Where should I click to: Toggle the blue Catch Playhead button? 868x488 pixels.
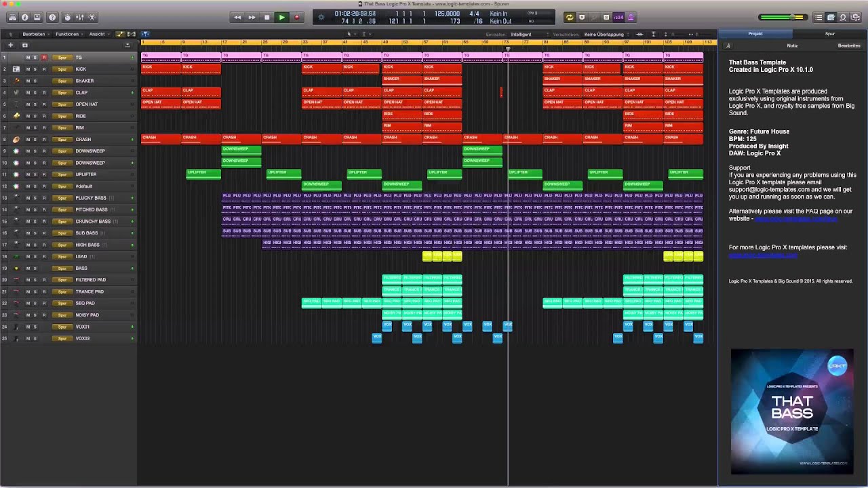click(x=145, y=34)
